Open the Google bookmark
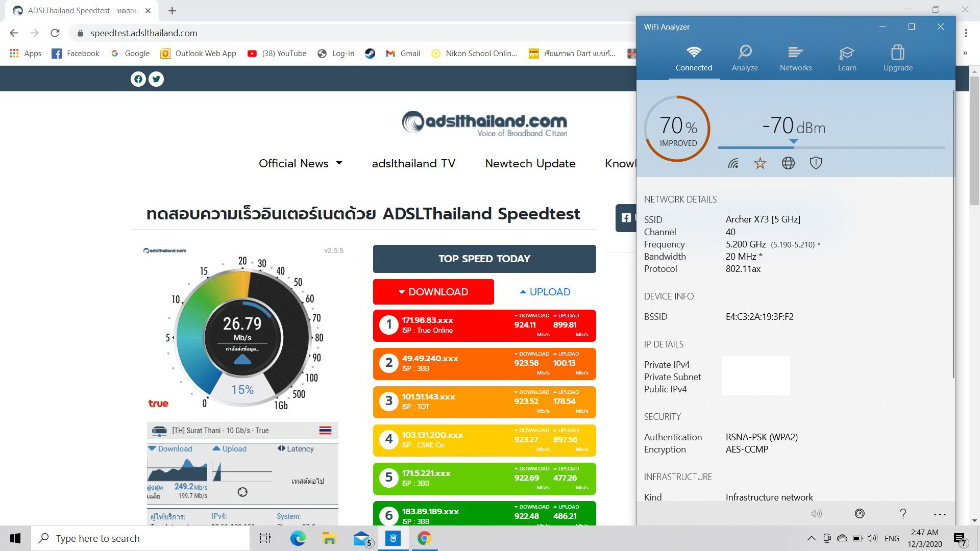This screenshot has width=980, height=551. click(x=130, y=54)
